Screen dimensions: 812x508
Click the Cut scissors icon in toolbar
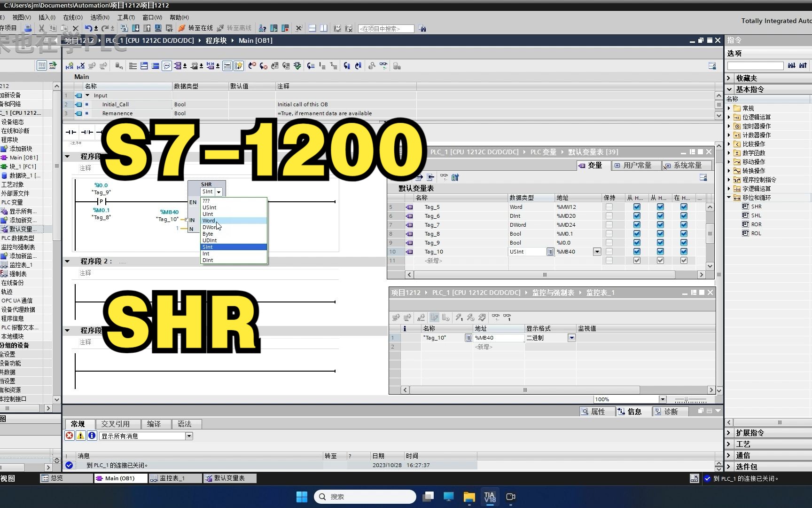41,28
